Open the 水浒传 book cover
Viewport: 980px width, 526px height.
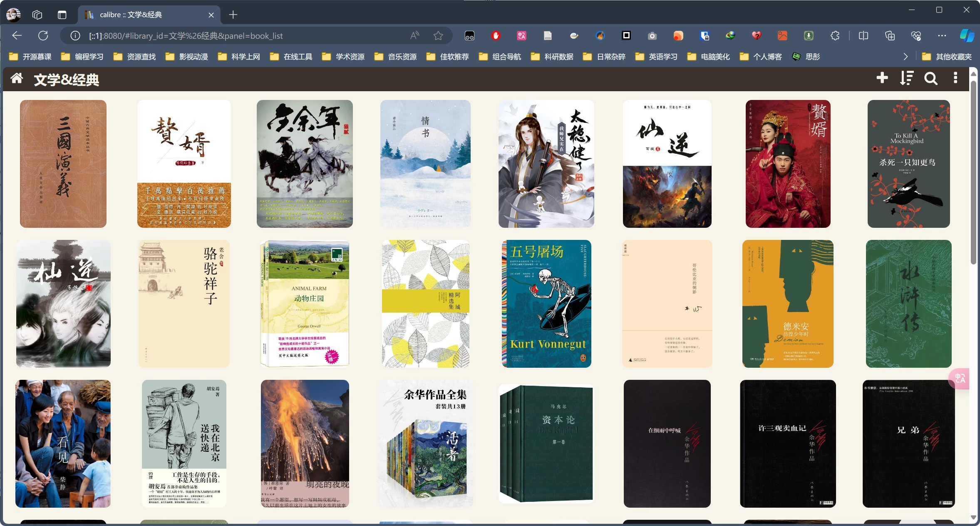(909, 304)
